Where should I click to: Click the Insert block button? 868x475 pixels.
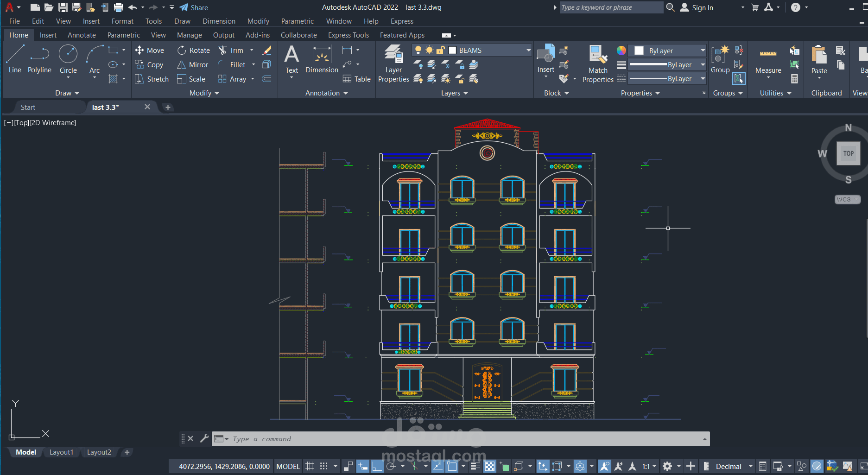tap(546, 59)
